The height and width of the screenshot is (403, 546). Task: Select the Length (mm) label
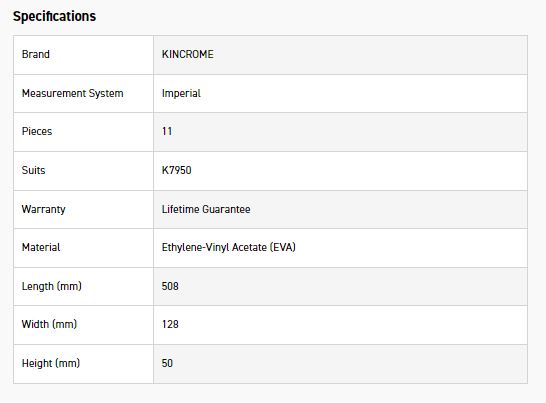52,286
